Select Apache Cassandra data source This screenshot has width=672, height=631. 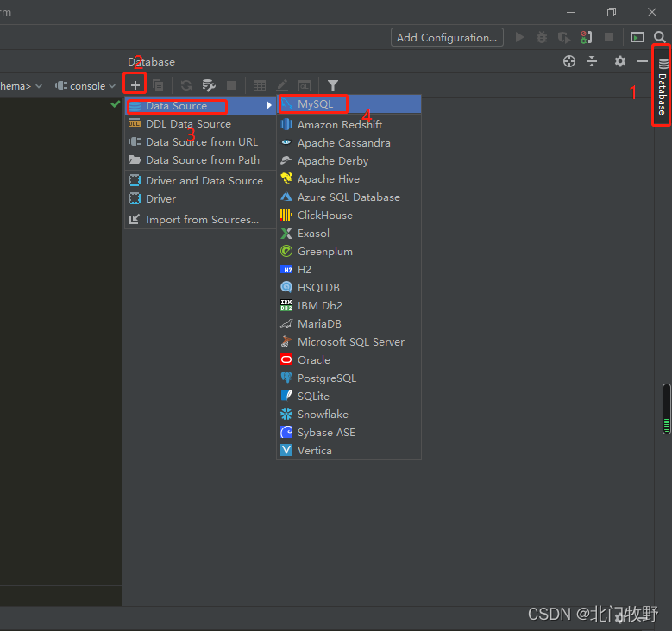pyautogui.click(x=349, y=142)
